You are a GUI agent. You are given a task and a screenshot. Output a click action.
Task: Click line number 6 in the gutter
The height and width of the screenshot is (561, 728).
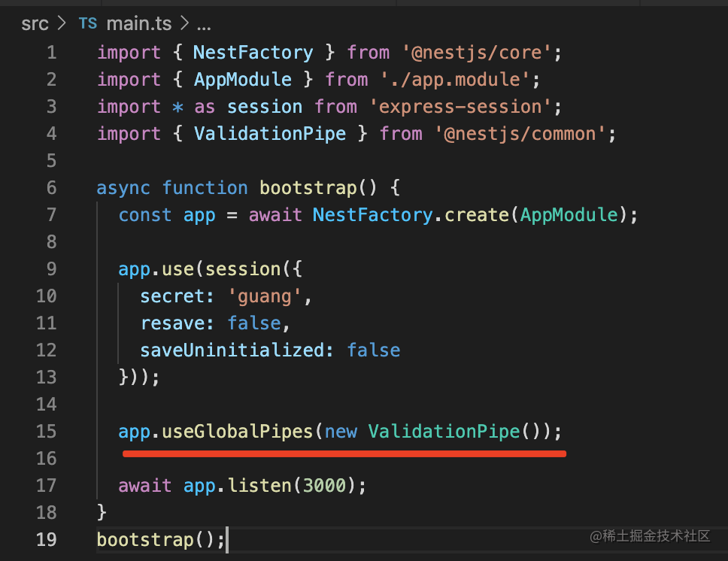(50, 187)
